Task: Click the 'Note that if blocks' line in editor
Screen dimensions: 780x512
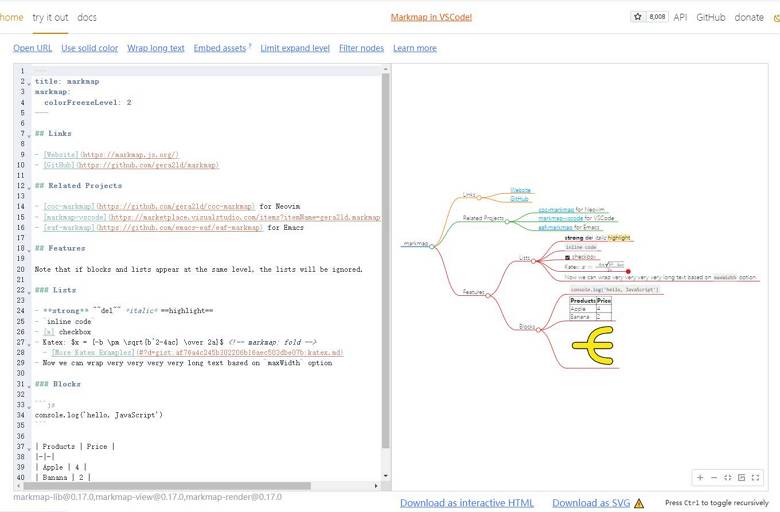Action: tap(198, 269)
